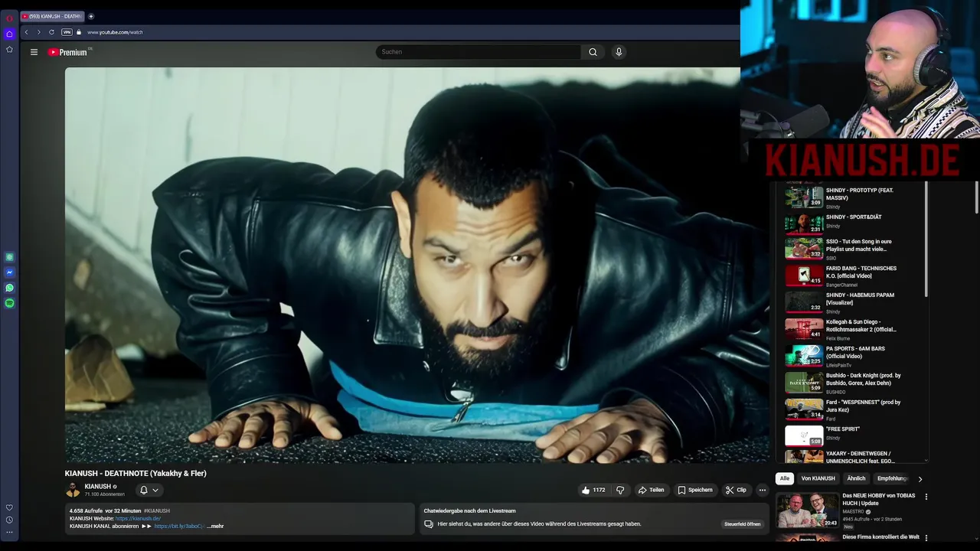Open Messenger in the Opera sidebar
Screen dimensions: 980x551
[9, 272]
